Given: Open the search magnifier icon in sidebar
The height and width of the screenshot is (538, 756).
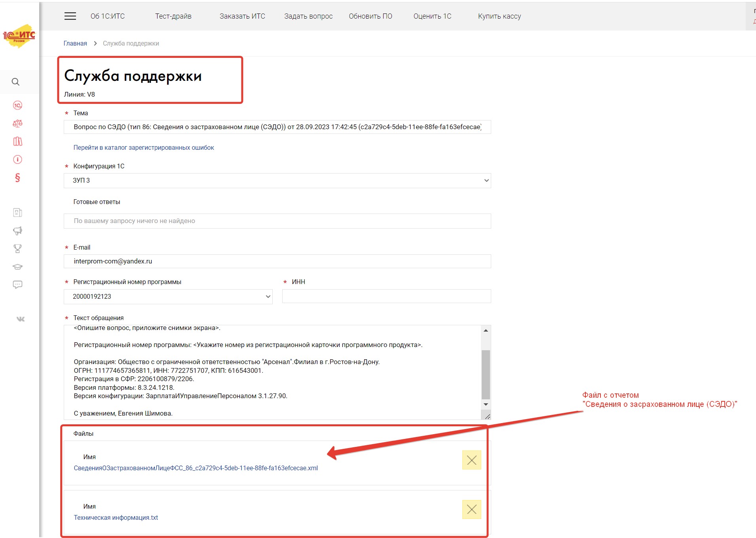Looking at the screenshot, I should 16,82.
